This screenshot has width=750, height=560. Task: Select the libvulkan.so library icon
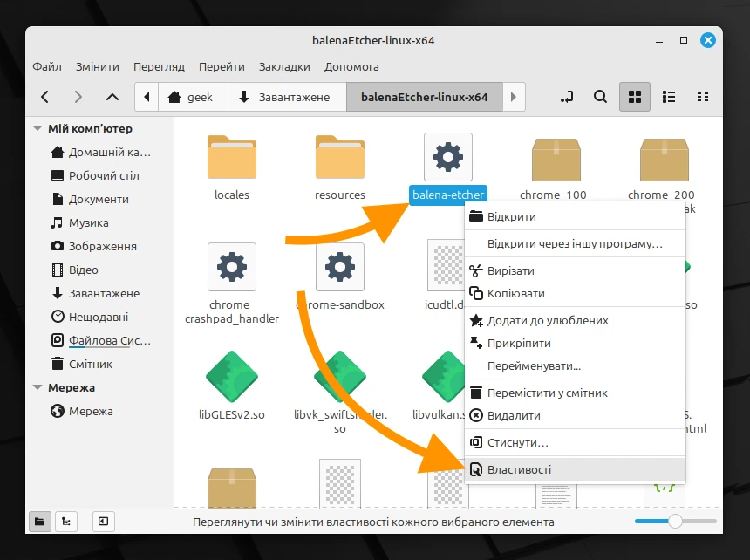point(443,376)
